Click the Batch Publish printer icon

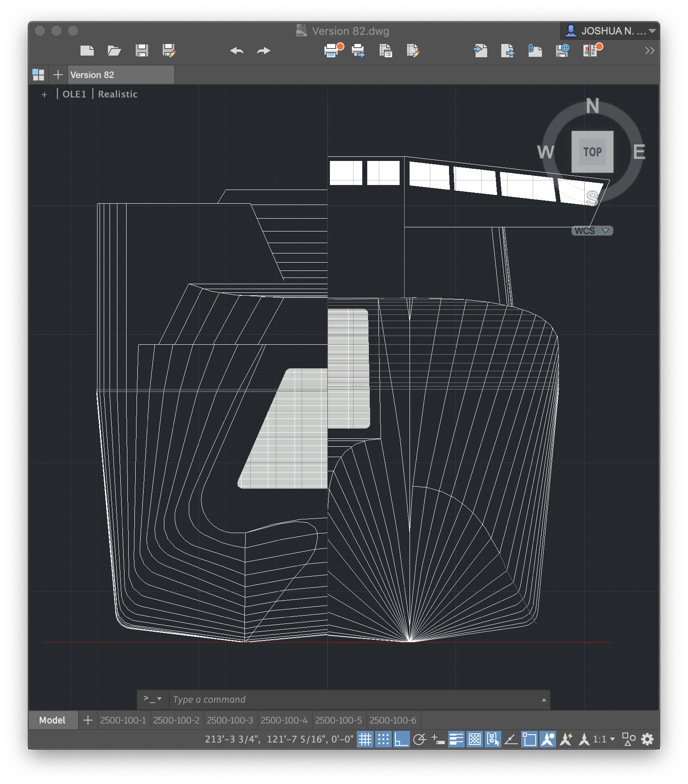tap(358, 51)
